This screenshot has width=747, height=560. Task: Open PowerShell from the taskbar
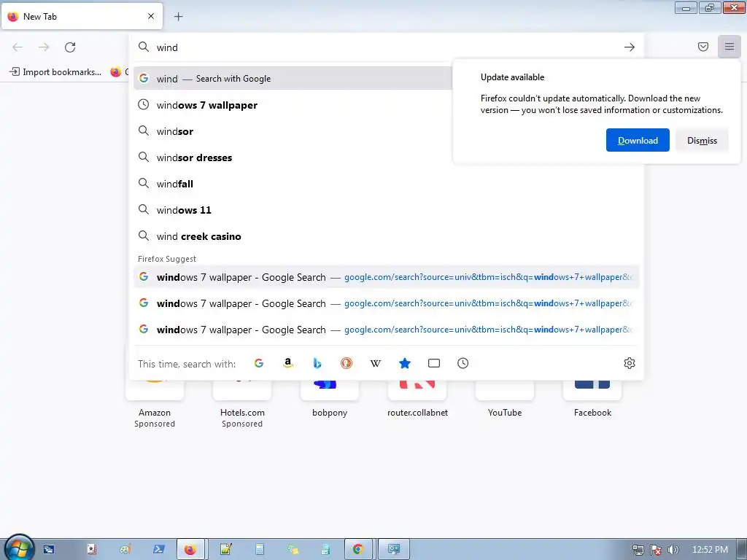[x=158, y=550]
